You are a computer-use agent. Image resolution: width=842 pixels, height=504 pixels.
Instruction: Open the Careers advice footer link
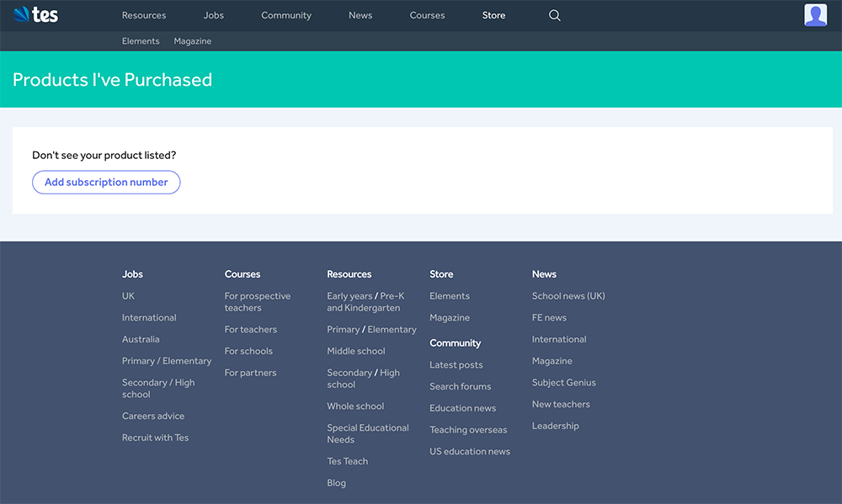point(153,416)
